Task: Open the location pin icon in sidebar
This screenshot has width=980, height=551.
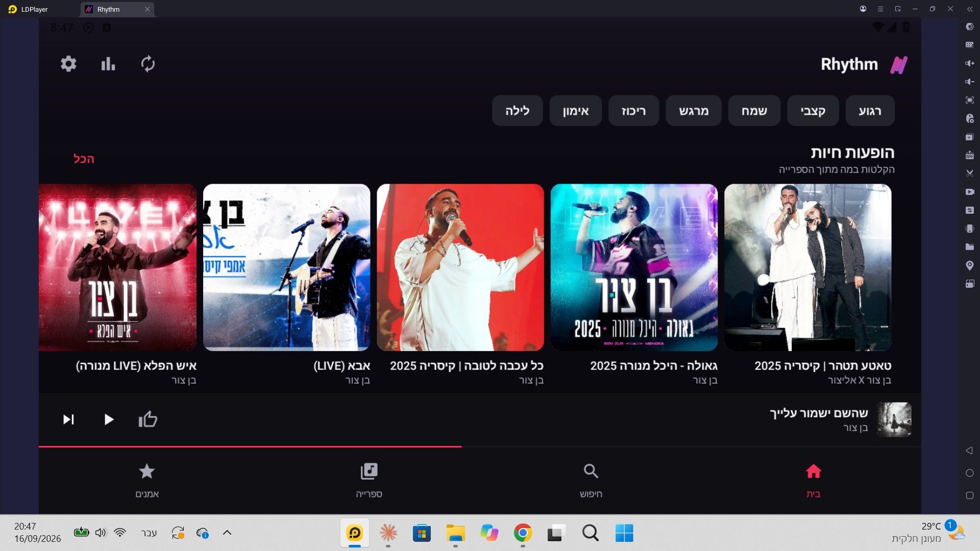Action: 970,265
